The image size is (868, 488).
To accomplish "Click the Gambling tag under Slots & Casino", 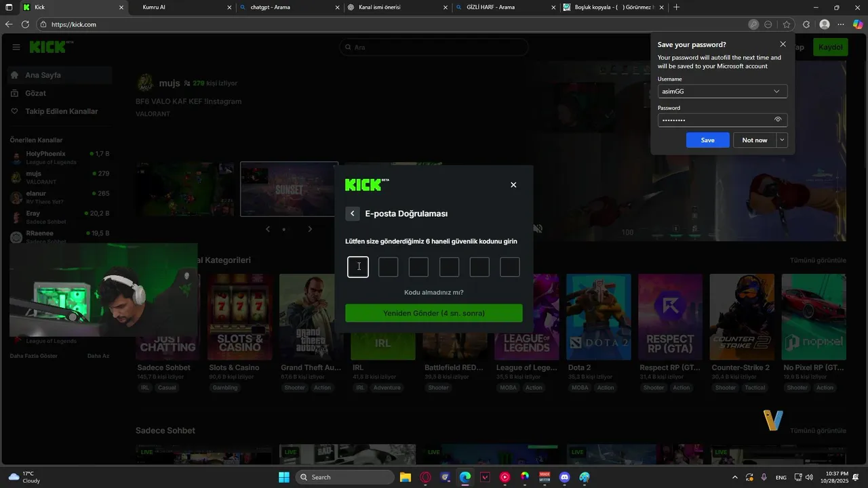I will coord(225,388).
